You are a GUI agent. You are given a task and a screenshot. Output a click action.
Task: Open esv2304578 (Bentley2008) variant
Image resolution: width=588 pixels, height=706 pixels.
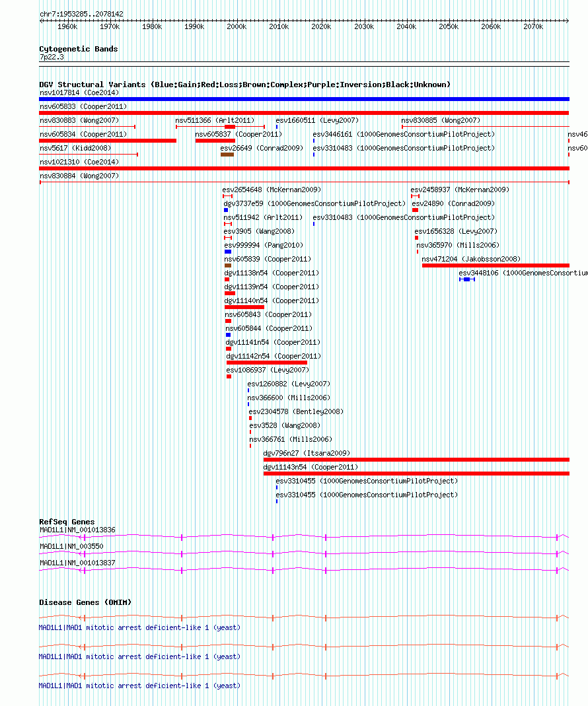click(296, 412)
